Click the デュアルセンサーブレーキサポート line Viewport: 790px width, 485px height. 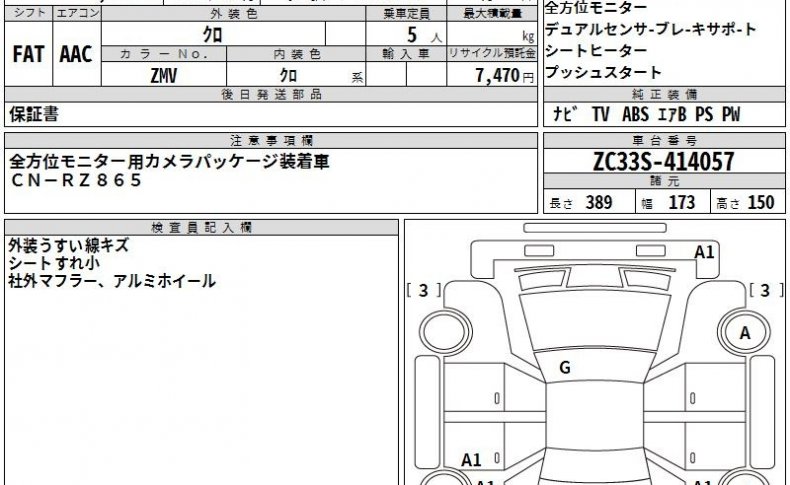(650, 29)
